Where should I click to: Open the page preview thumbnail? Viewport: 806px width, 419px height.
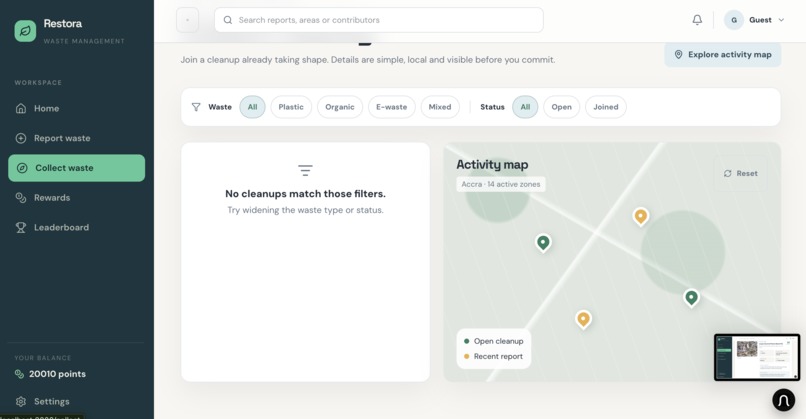(757, 357)
